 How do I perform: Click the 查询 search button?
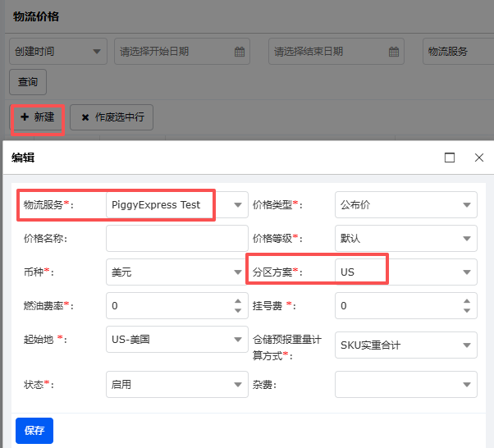28,83
